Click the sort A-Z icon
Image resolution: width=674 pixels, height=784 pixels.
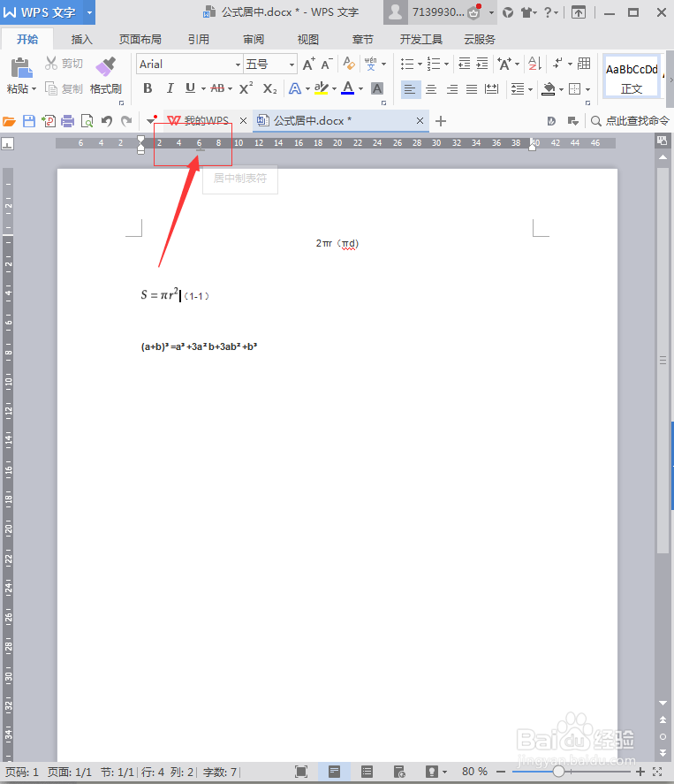534,64
